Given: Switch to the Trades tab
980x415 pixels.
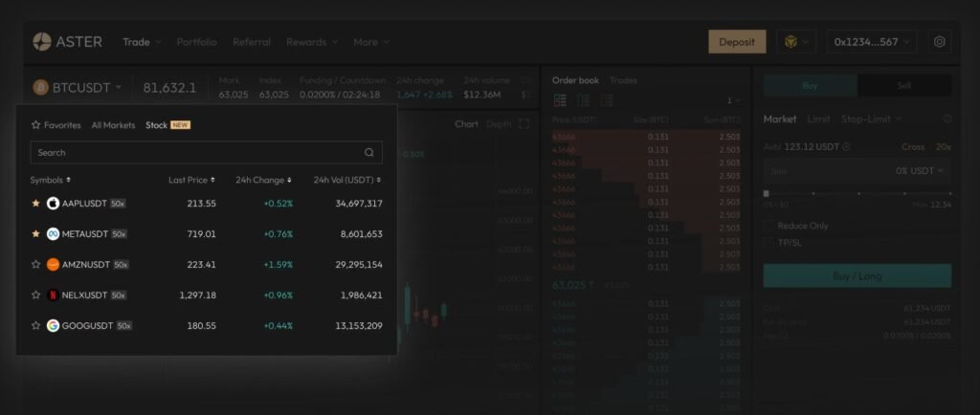Looking at the screenshot, I should (623, 80).
